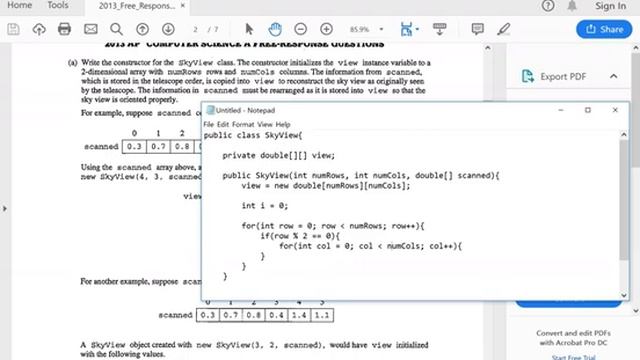
Task: Open Notepad File menu
Action: tap(209, 124)
